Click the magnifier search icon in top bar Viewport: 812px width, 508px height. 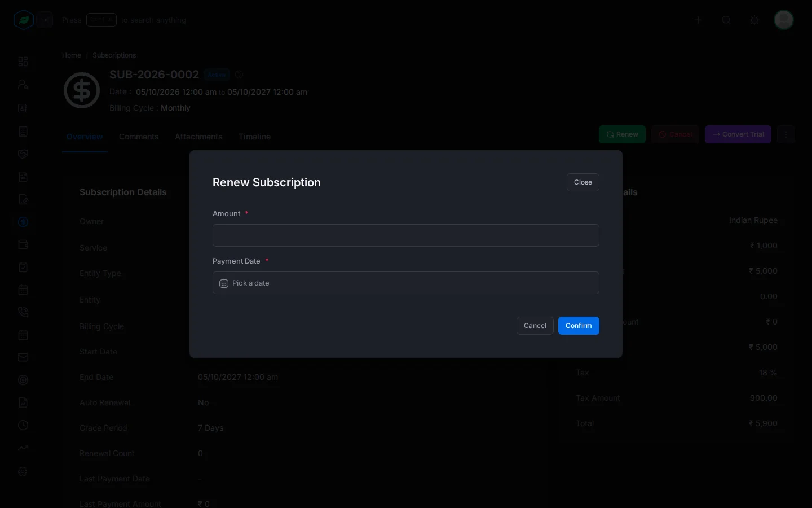click(x=726, y=20)
